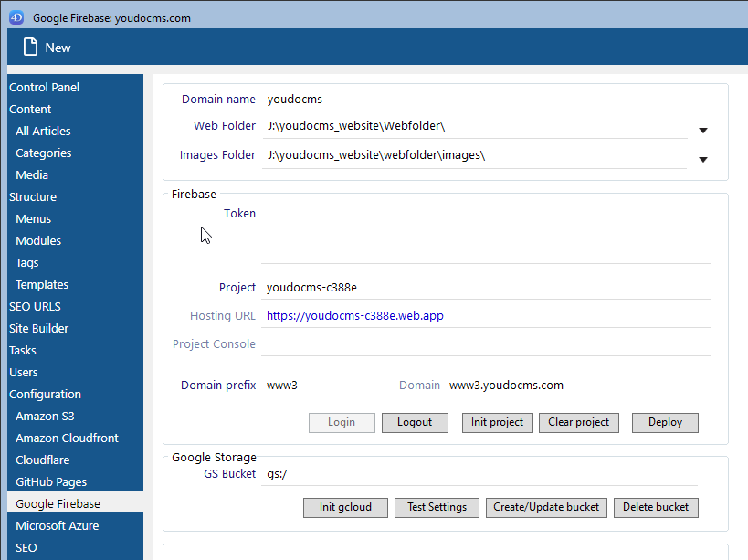Open Site Builder from the sidebar
The width and height of the screenshot is (748, 560).
click(x=39, y=329)
